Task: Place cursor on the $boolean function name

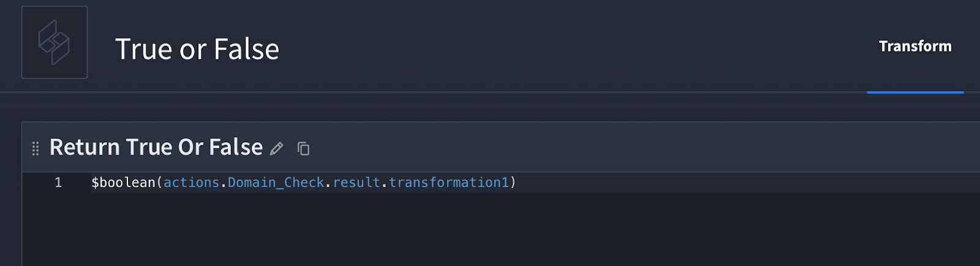Action: tap(123, 183)
